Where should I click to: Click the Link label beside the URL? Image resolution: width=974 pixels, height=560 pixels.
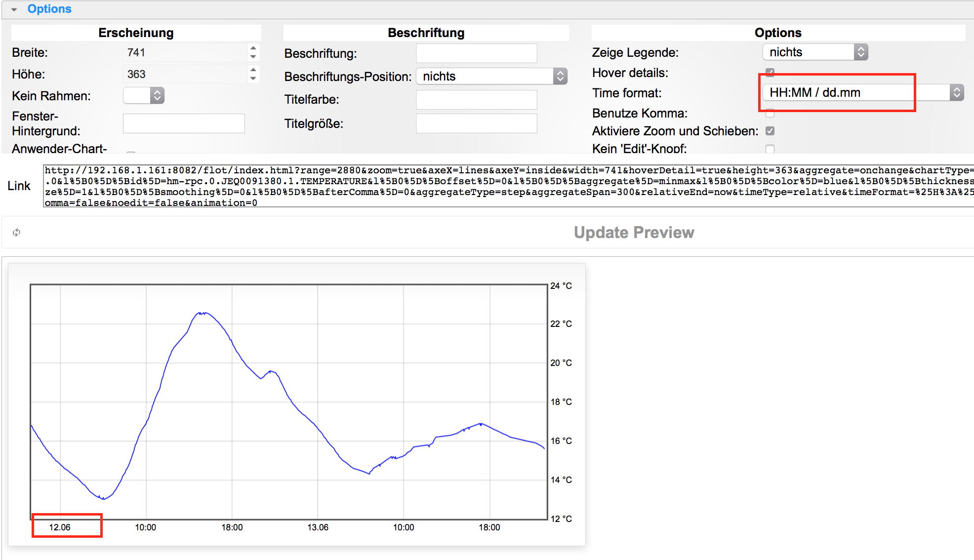click(x=19, y=186)
